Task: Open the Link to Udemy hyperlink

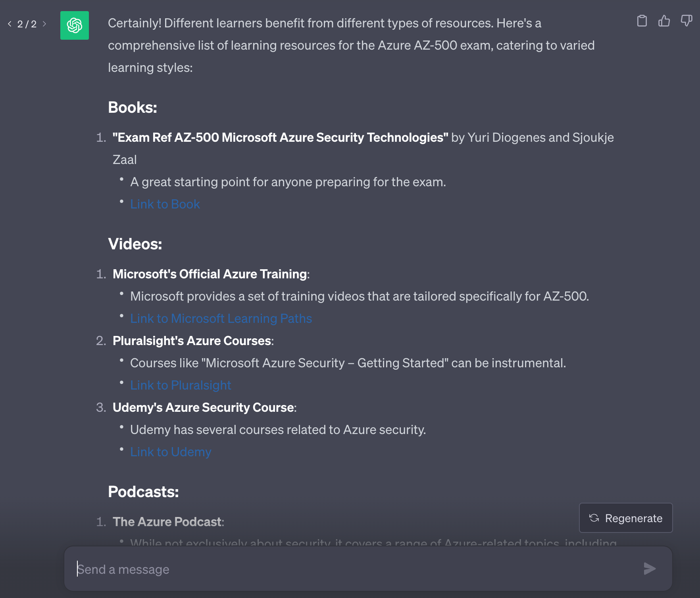Action: point(171,452)
